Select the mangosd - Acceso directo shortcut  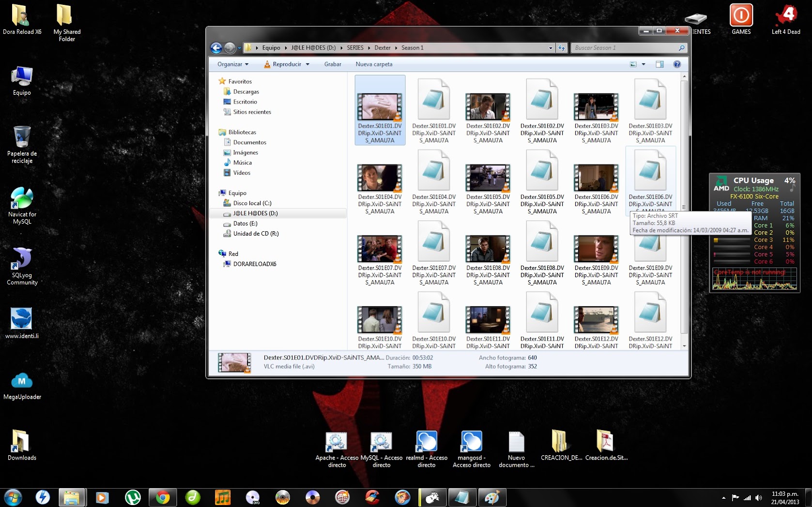[x=472, y=450]
